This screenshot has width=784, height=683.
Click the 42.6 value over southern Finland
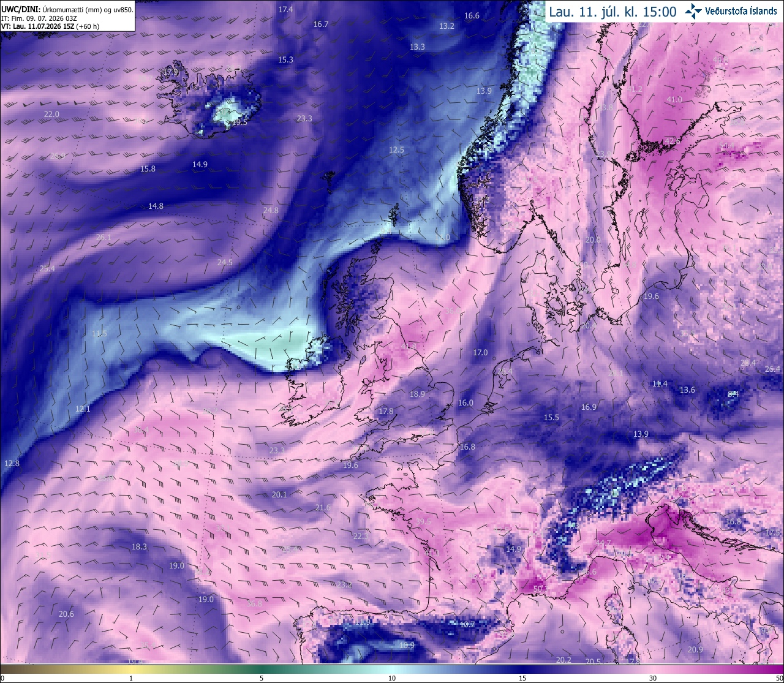click(673, 141)
